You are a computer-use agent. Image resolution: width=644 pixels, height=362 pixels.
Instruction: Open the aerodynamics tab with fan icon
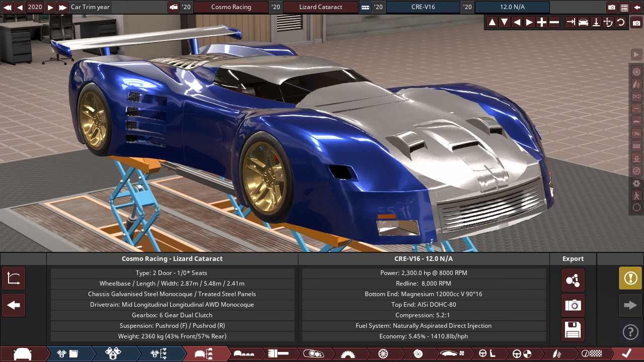452,354
